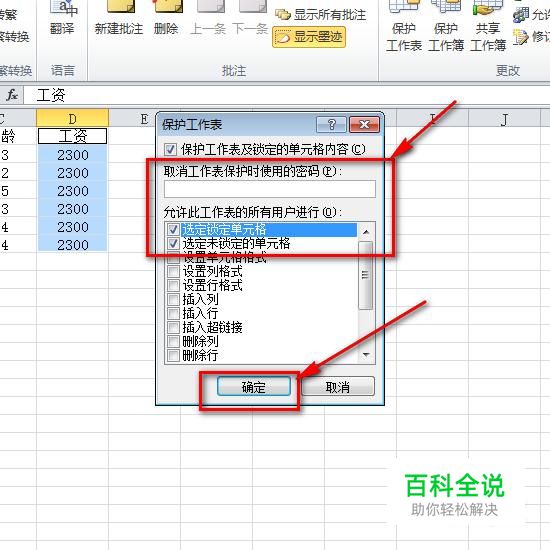The image size is (550, 550).
Task: Click the Delete comment (删除) icon
Action: coord(166,18)
